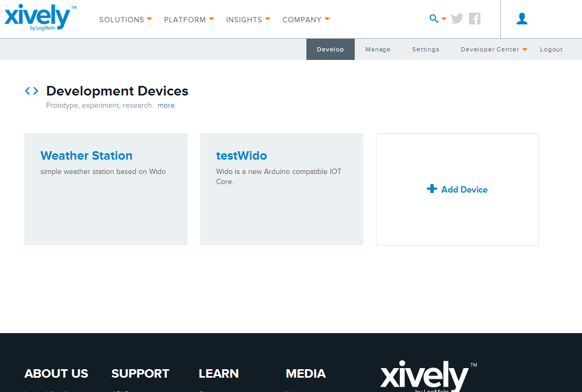Open the Developer Center dropdown

494,49
